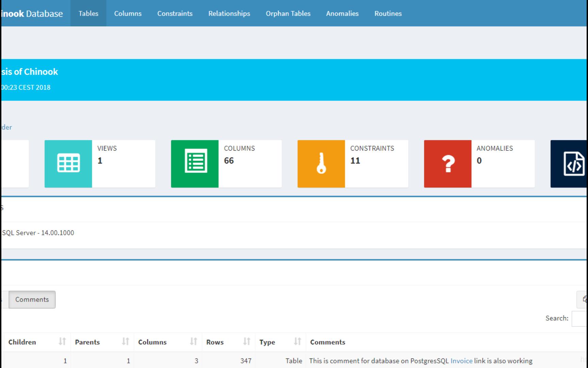Click the Chinook Database brand title
This screenshot has height=368, width=588.
tap(32, 14)
